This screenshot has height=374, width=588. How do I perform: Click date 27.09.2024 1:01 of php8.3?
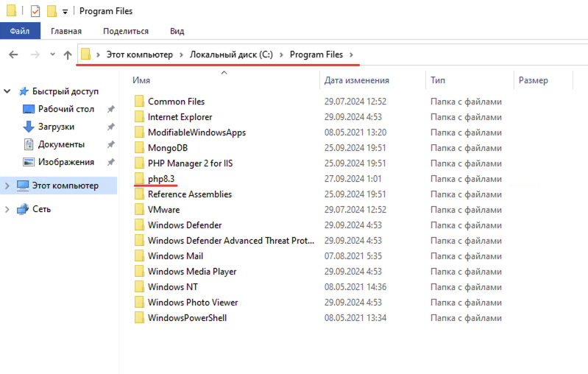[x=353, y=179]
